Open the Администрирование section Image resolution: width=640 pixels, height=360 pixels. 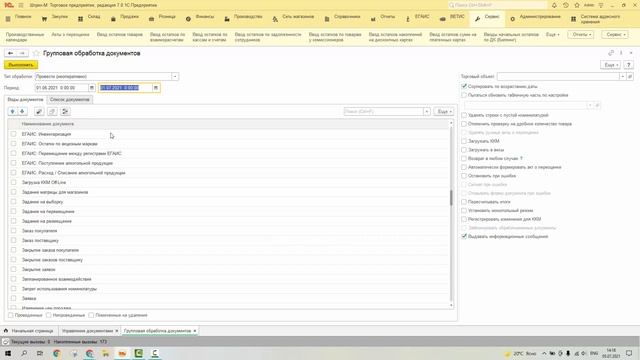pos(536,17)
